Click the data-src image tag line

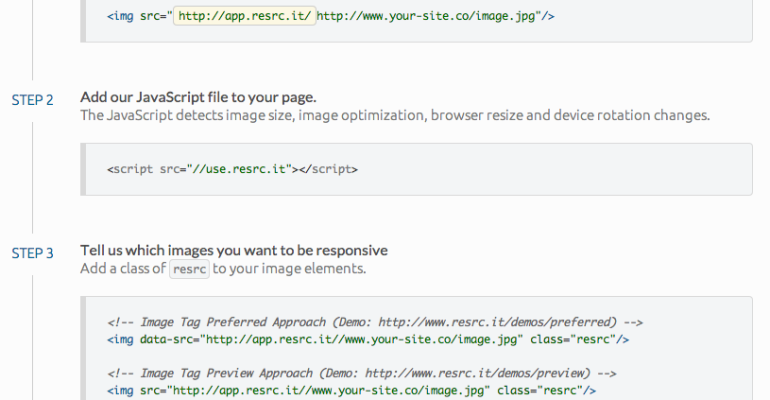[368, 340]
